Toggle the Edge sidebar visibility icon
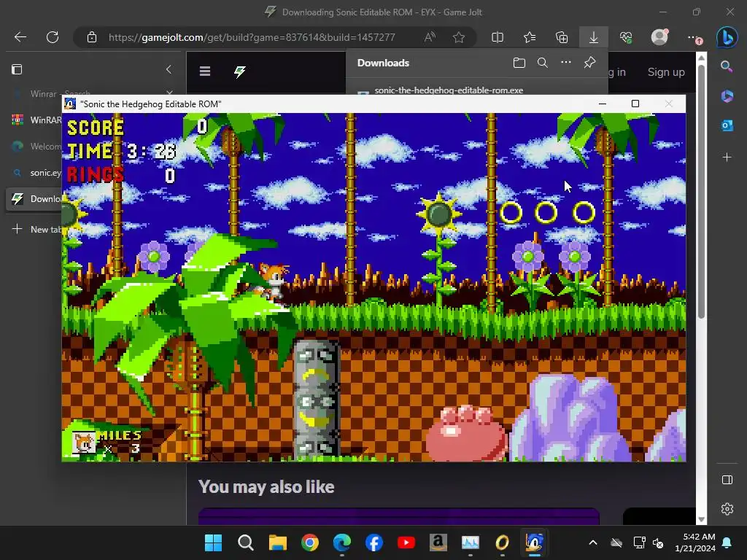 727,480
